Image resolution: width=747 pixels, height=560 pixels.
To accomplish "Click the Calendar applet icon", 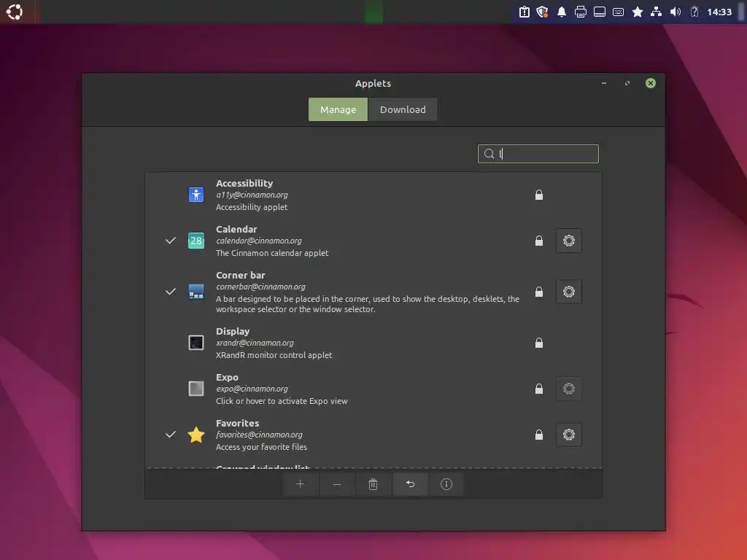I will pos(196,241).
